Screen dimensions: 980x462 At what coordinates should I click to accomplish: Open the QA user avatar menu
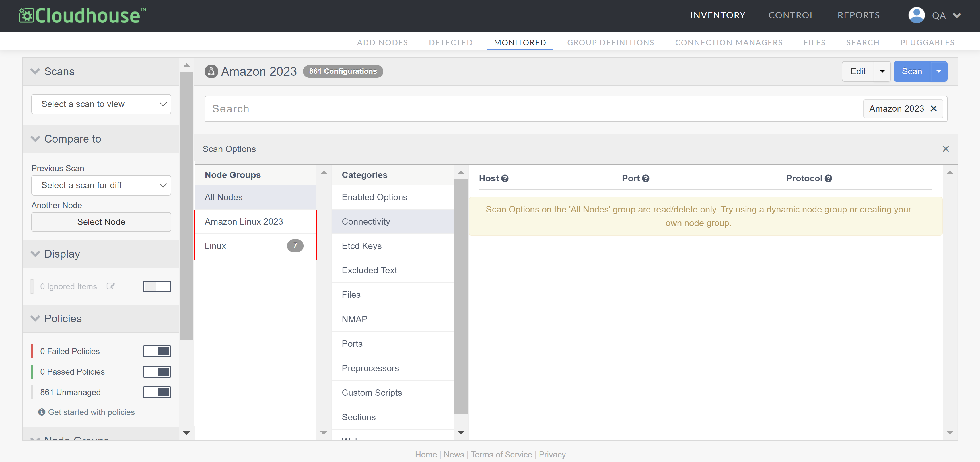click(916, 15)
